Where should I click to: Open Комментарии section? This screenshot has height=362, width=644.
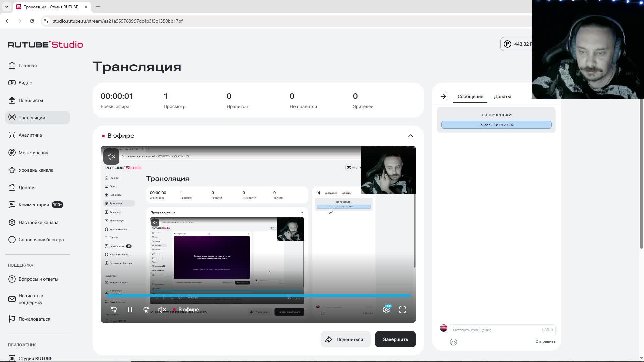pos(36,205)
